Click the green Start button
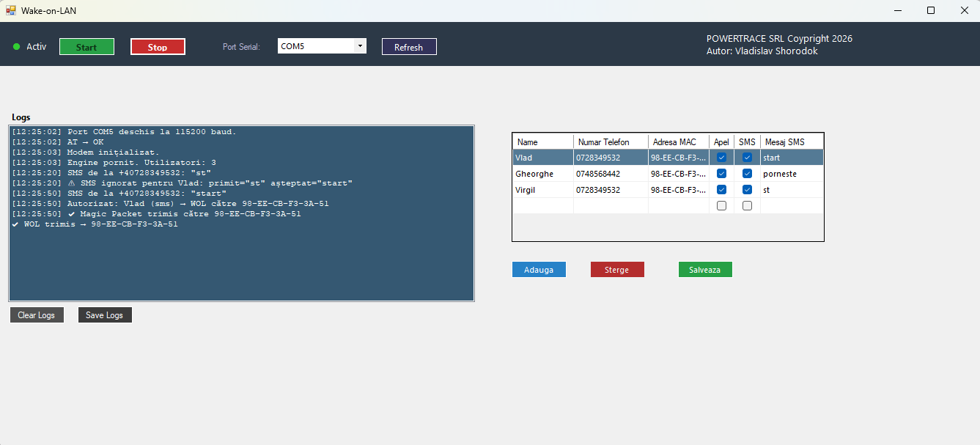980x445 pixels. point(86,47)
